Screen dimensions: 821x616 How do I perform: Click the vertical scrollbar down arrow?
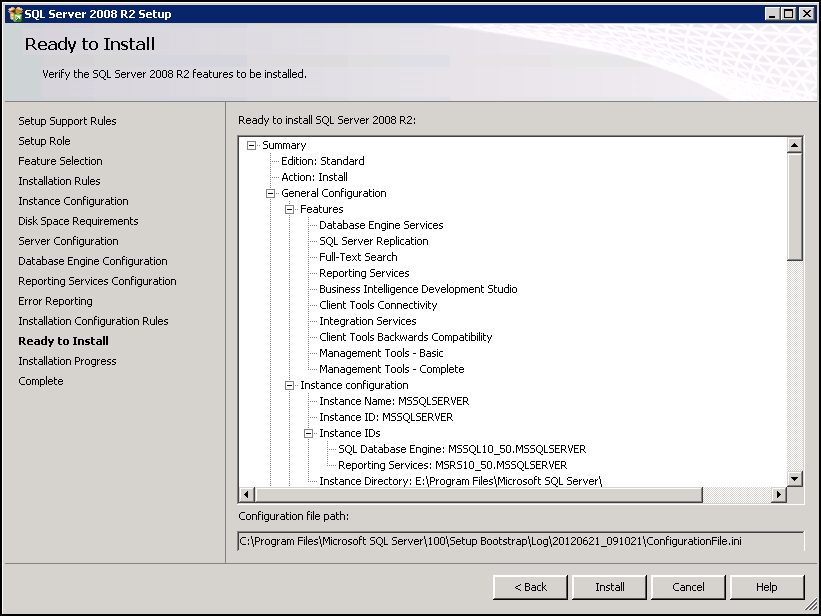[x=793, y=478]
